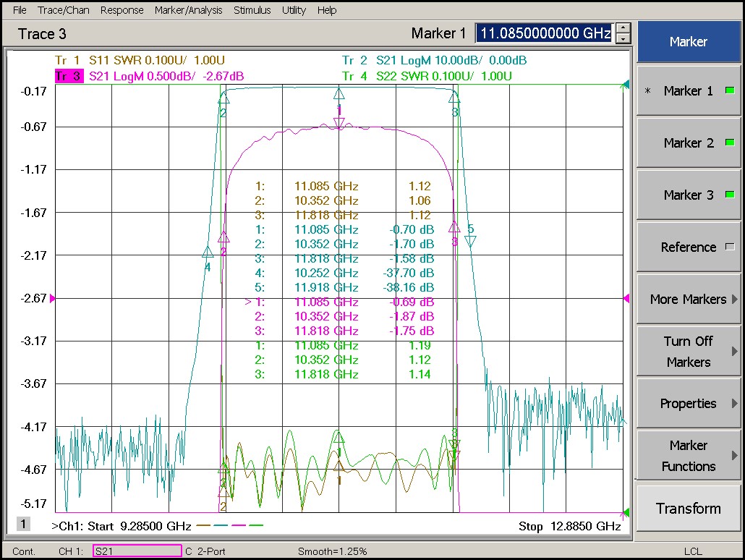The image size is (745, 560).
Task: Expand the More Markers submenu
Action: click(688, 300)
